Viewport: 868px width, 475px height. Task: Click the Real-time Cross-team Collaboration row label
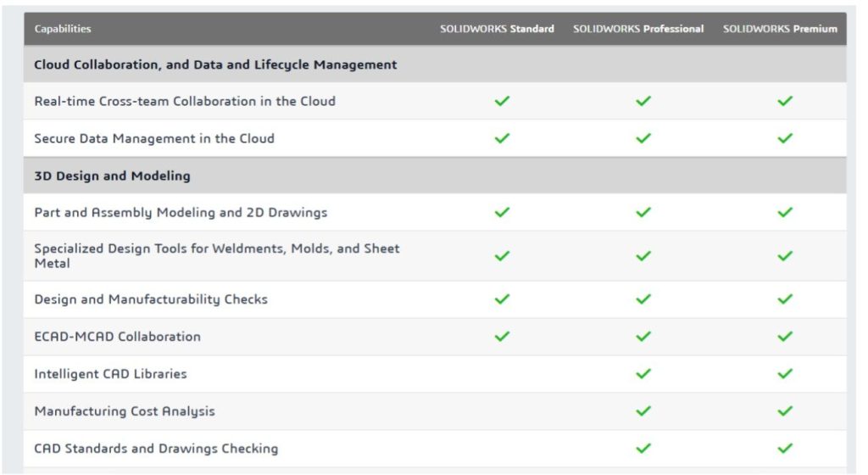pyautogui.click(x=185, y=101)
